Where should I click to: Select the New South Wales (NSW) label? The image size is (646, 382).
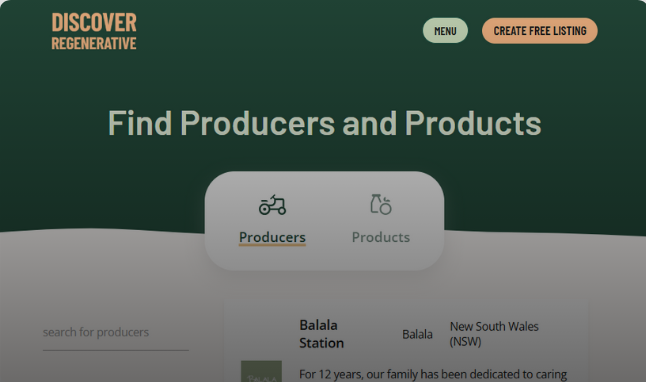494,334
